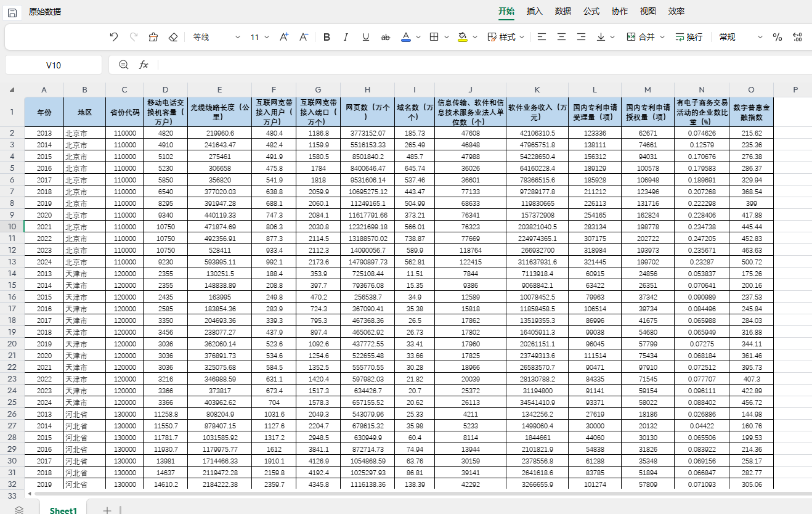
Task: Switch to the 插入 tab
Action: tap(535, 11)
